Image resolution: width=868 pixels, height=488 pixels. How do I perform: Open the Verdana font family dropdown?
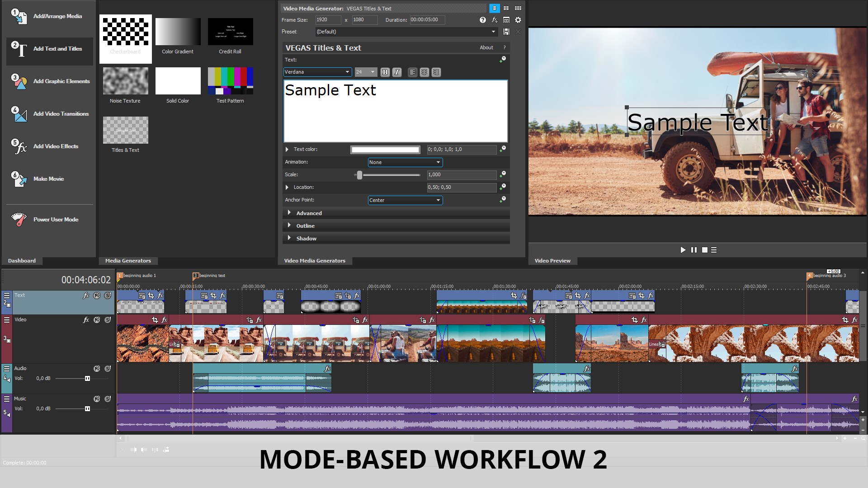[x=317, y=72]
